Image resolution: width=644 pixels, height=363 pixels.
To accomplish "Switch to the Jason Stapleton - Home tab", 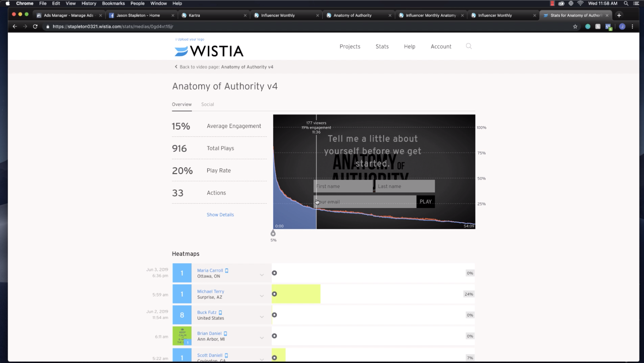I will click(x=138, y=15).
